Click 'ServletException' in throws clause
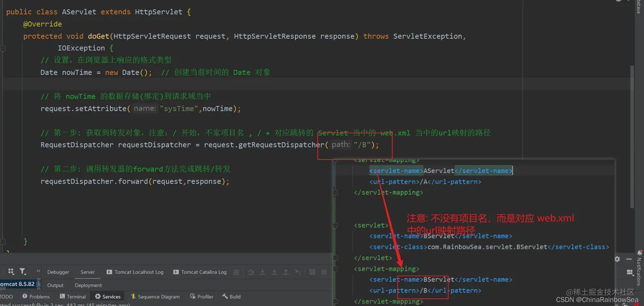 428,36
